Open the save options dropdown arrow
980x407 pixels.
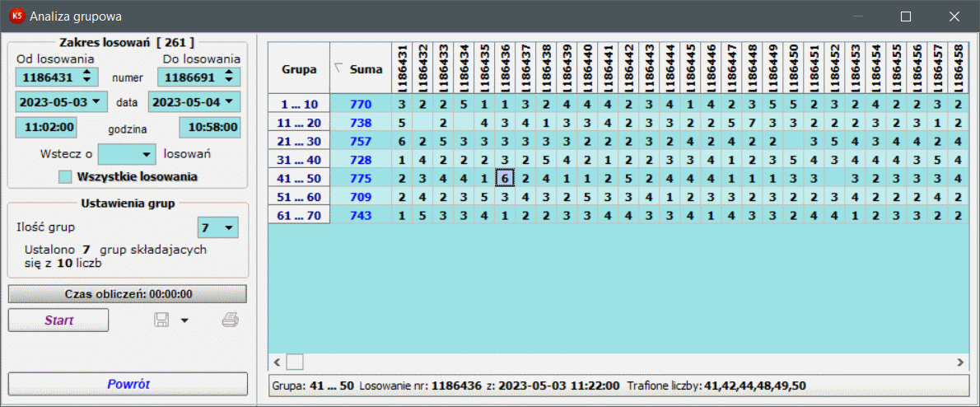184,320
